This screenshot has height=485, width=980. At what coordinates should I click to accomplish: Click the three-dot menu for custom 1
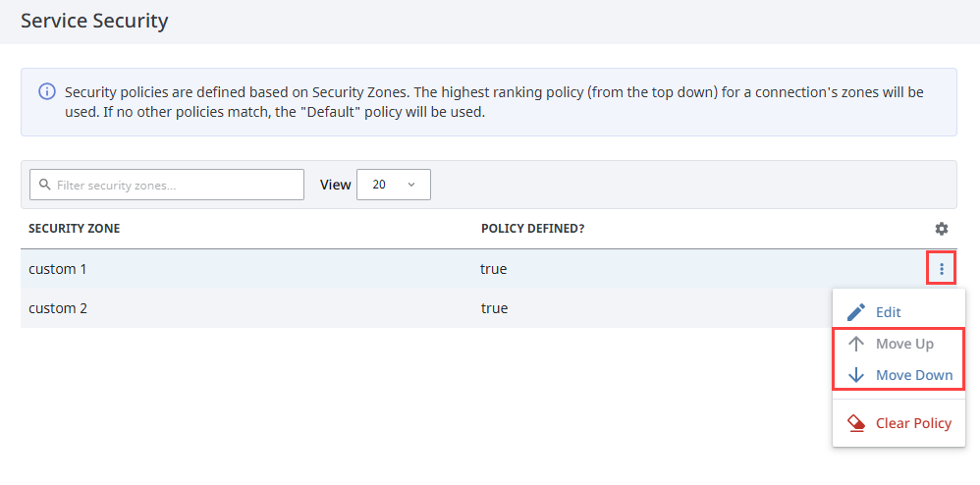coord(941,268)
